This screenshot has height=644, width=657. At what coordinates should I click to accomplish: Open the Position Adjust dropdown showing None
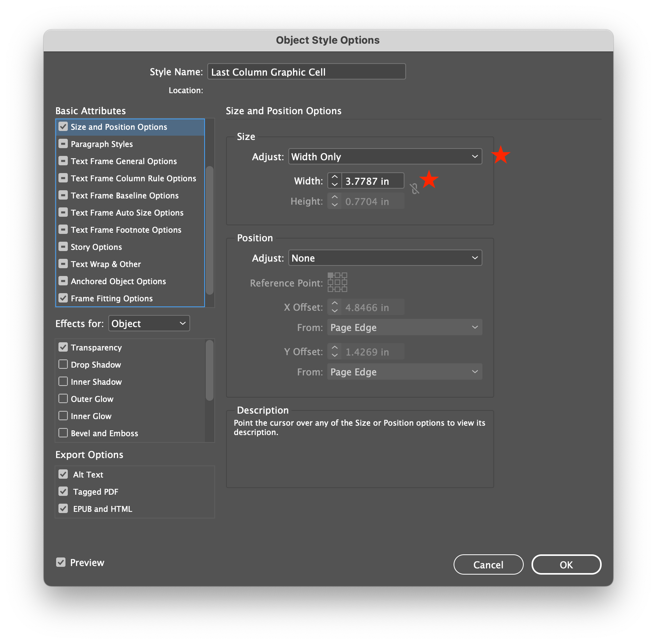[x=385, y=258]
